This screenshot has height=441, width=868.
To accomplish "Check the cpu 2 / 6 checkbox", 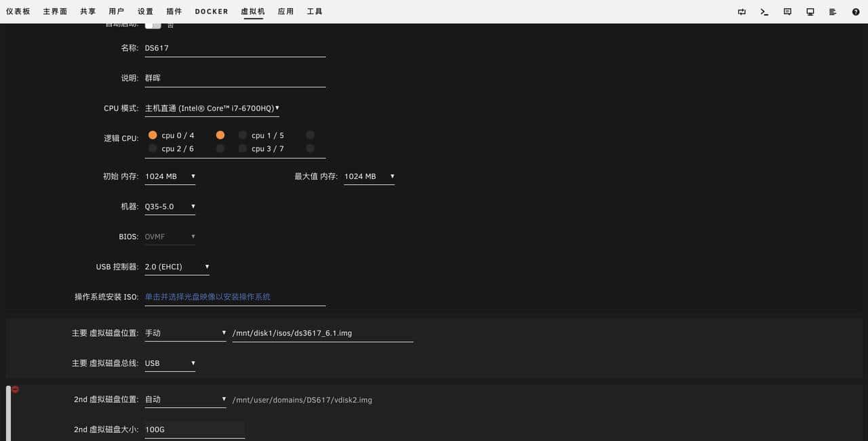I will 153,148.
